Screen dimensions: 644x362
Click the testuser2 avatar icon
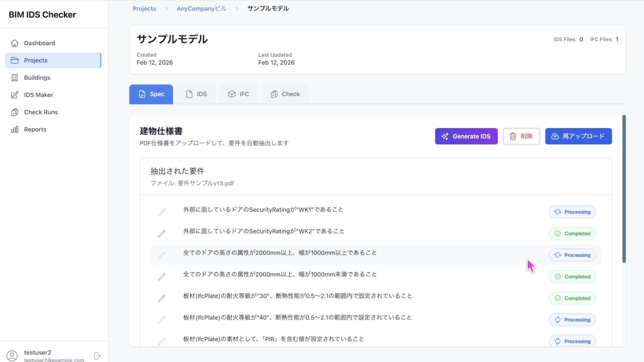tap(12, 356)
